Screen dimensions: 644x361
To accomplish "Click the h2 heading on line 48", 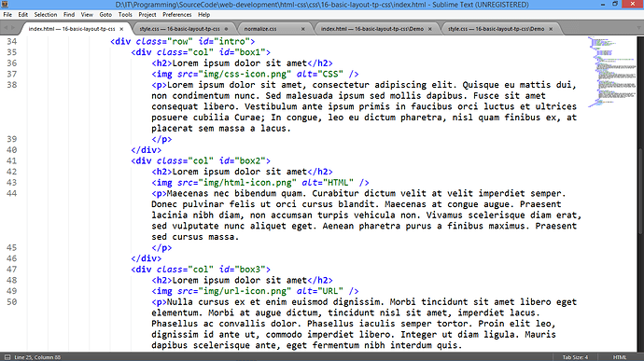I will 243,281.
